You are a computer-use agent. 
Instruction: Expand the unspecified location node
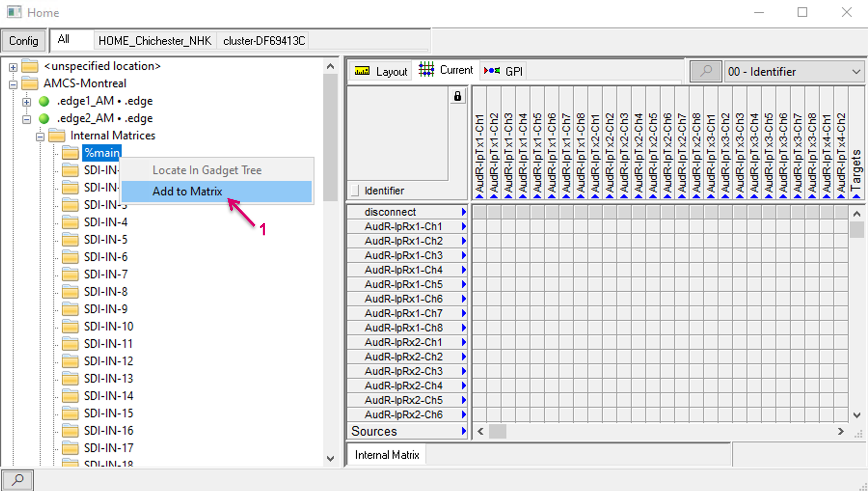click(x=13, y=68)
